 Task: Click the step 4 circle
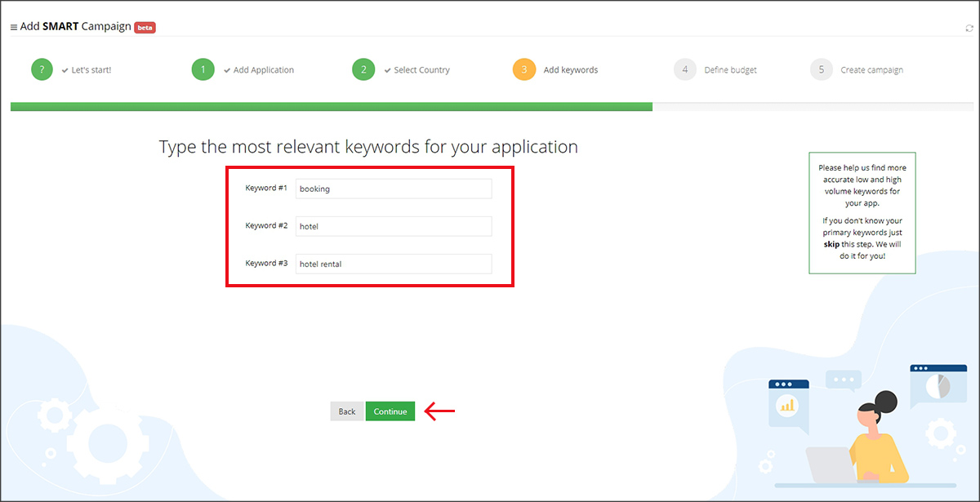[x=685, y=69]
